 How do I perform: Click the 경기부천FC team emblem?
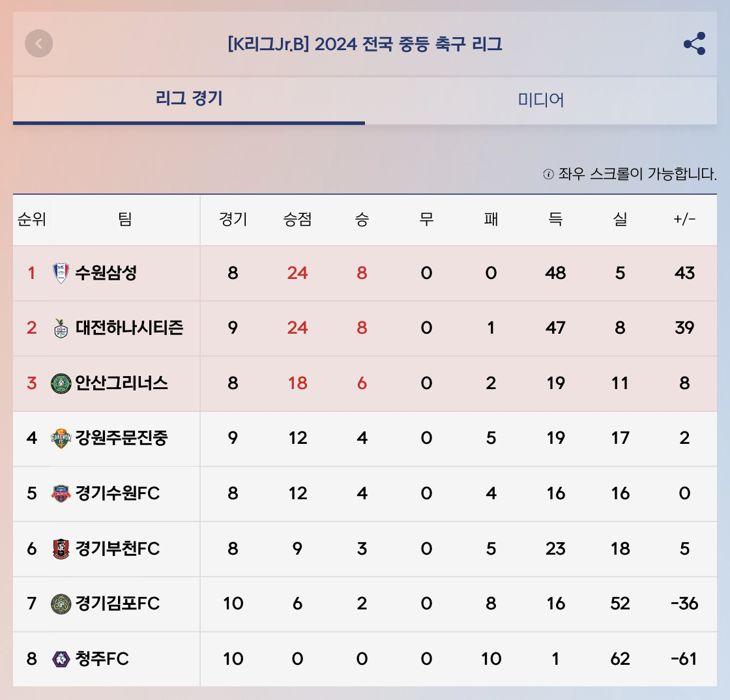[61, 549]
